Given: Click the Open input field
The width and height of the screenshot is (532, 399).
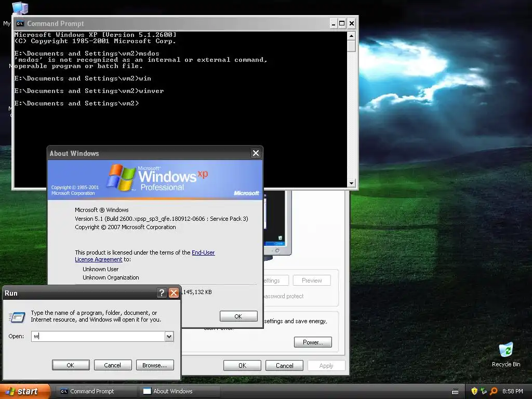Looking at the screenshot, I should tap(98, 336).
